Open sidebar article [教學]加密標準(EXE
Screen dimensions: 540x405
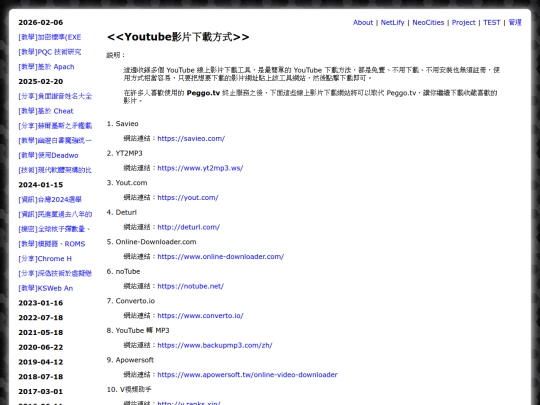(50, 37)
